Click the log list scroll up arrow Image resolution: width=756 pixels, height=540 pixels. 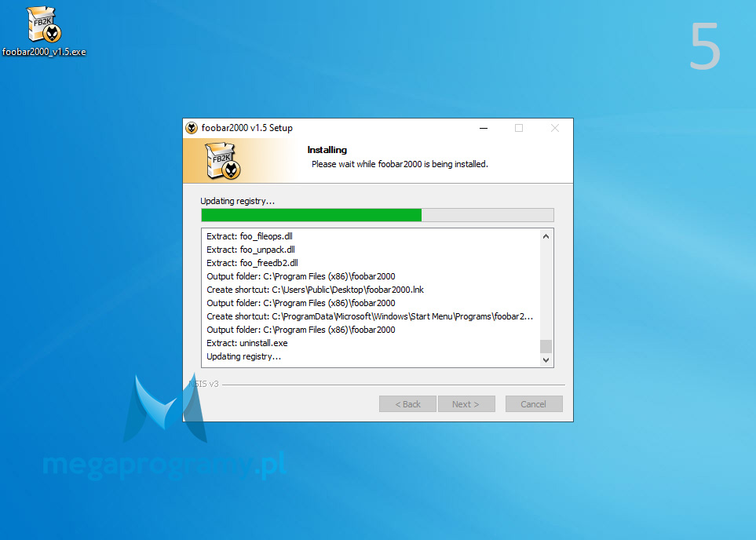(x=546, y=236)
